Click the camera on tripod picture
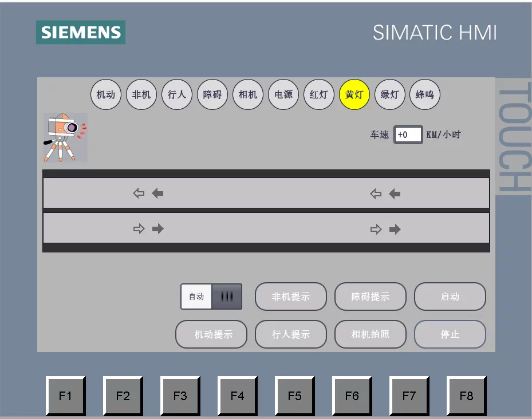 65,137
